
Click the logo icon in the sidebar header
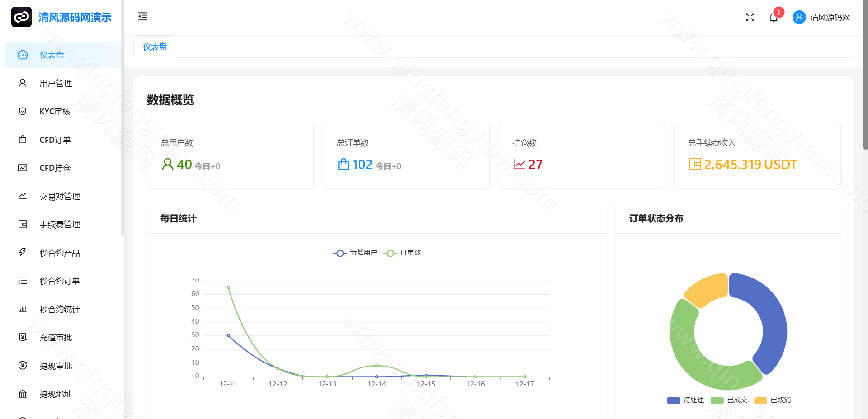pos(21,17)
